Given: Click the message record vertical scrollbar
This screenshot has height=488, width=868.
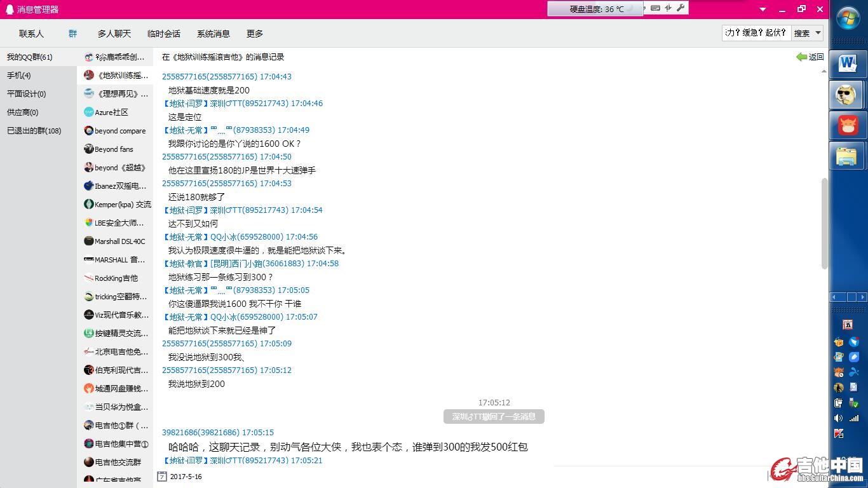Looking at the screenshot, I should (825, 223).
